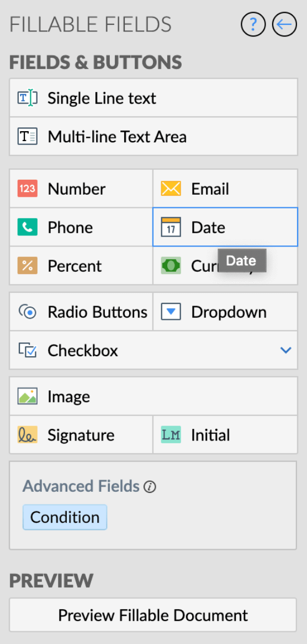
Task: Click the FIELDS & BUTTONS heading
Action: pos(96,62)
